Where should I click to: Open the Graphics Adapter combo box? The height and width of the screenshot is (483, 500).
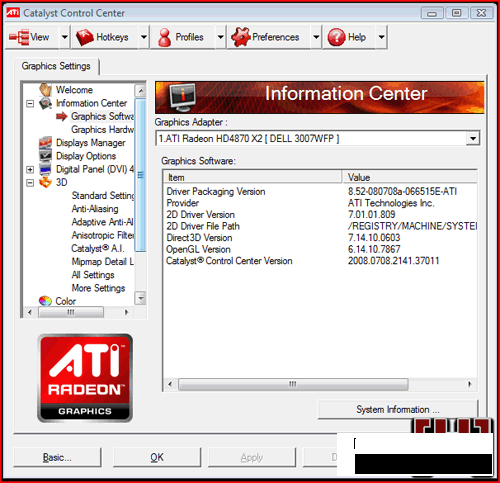473,138
